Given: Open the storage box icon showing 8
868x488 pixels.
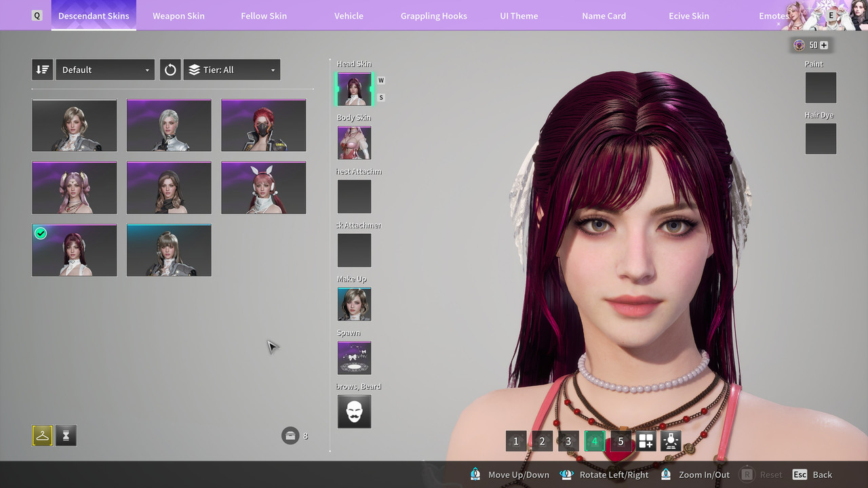Looking at the screenshot, I should [290, 436].
